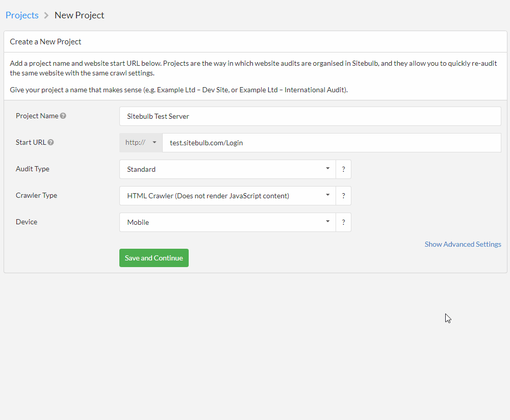Click the Start URL help icon
Image resolution: width=510 pixels, height=420 pixels.
tap(50, 142)
